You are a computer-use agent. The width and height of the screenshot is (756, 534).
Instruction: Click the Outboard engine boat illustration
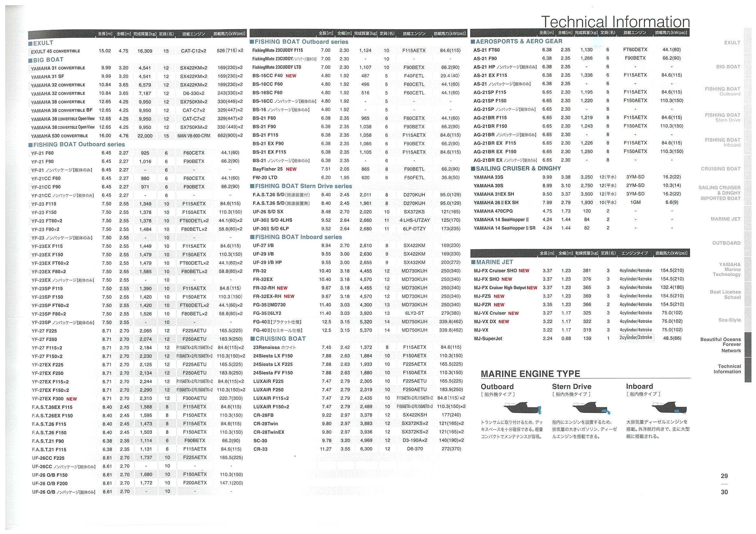(522, 408)
